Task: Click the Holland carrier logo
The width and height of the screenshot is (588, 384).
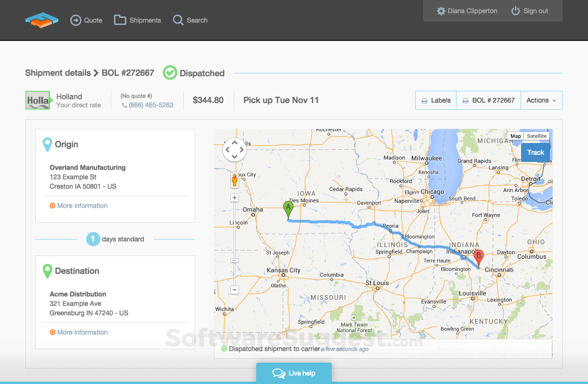Action: (38, 100)
